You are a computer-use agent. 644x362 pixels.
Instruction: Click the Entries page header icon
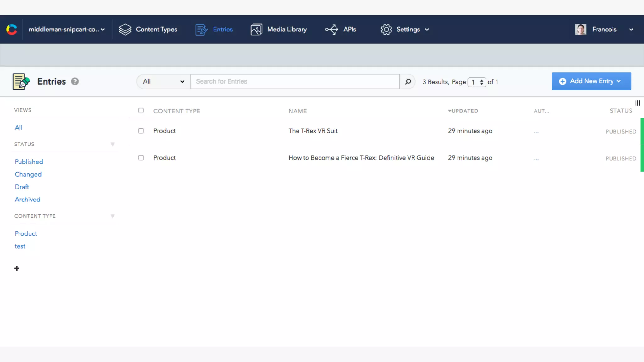(x=21, y=81)
